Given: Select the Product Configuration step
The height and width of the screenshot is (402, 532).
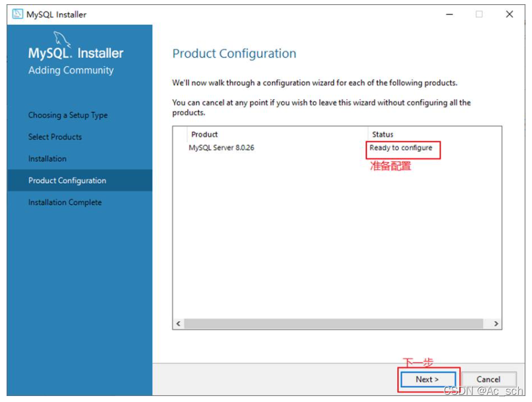Looking at the screenshot, I should tap(80, 180).
